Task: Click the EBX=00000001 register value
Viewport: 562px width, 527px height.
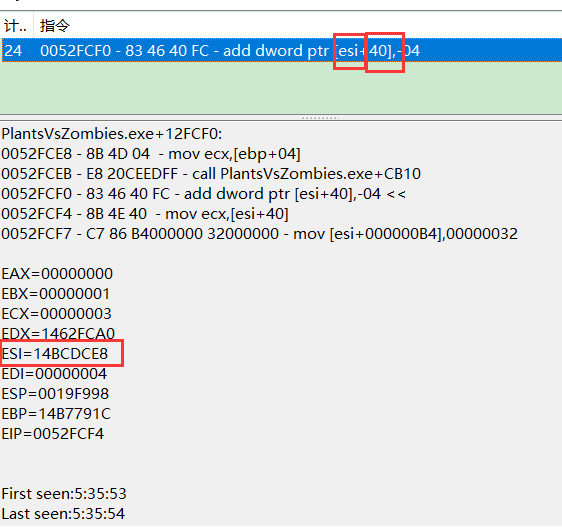Action: click(56, 294)
